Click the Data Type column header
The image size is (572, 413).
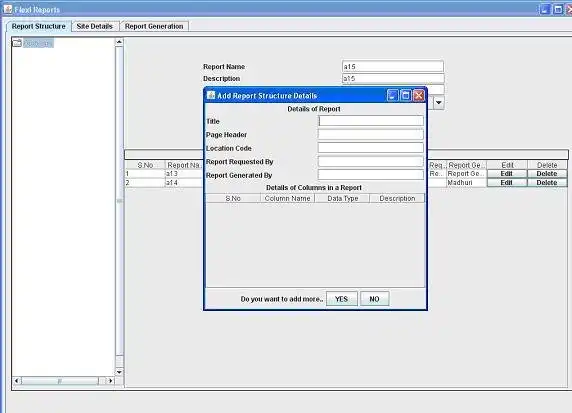(x=343, y=198)
